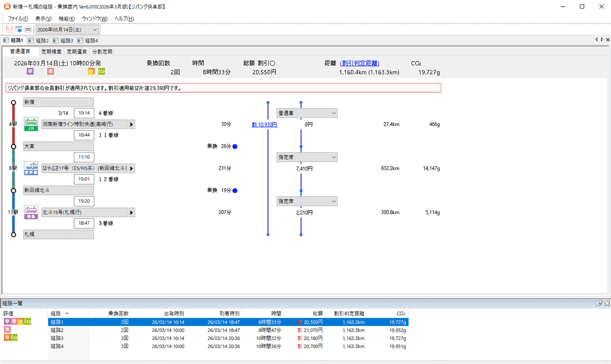611x364 pixels.
Task: Expand arrow next to 北斗15号(札幌行)
Action: coord(132,213)
